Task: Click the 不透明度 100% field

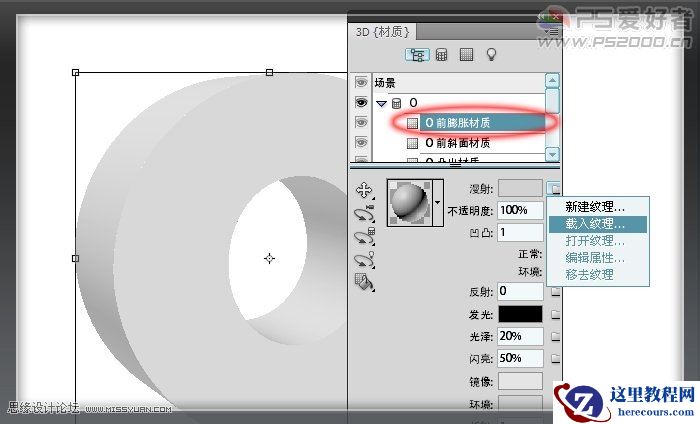Action: tap(520, 210)
